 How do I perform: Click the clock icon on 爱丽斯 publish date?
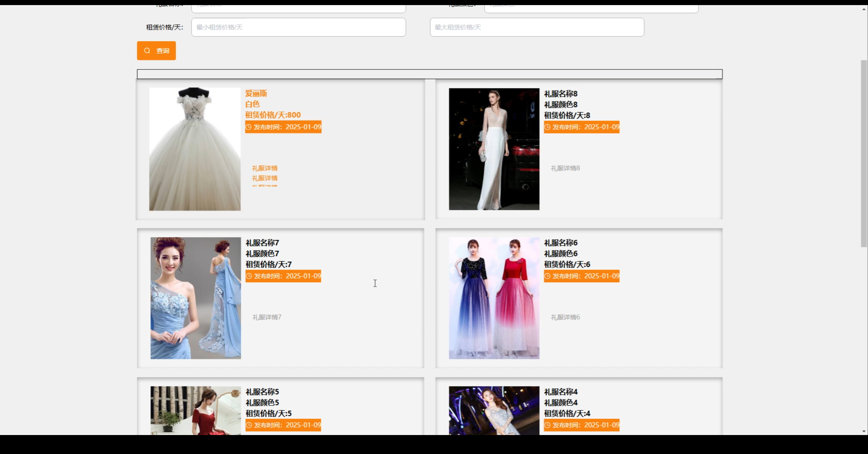coord(249,127)
